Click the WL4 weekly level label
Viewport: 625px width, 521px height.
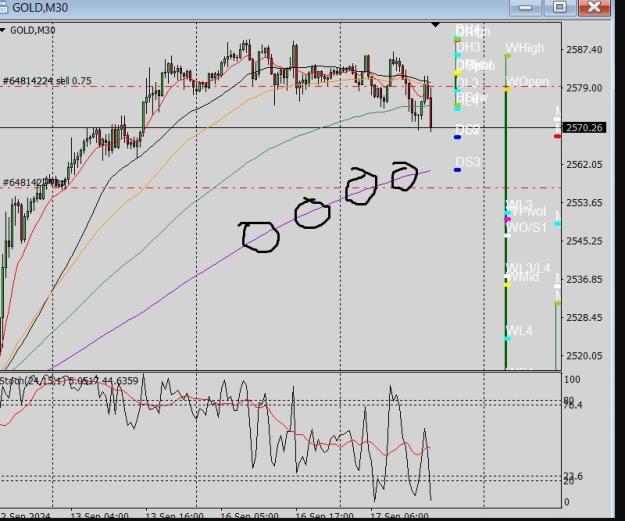(x=519, y=330)
